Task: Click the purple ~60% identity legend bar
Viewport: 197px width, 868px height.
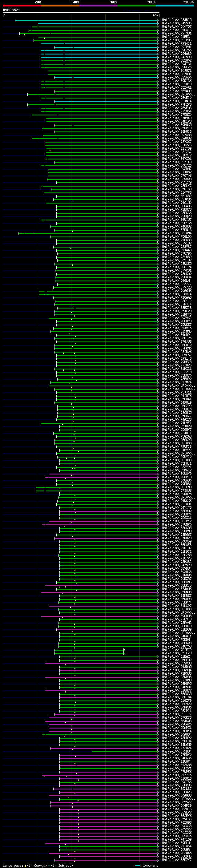Action: click(x=98, y=6)
